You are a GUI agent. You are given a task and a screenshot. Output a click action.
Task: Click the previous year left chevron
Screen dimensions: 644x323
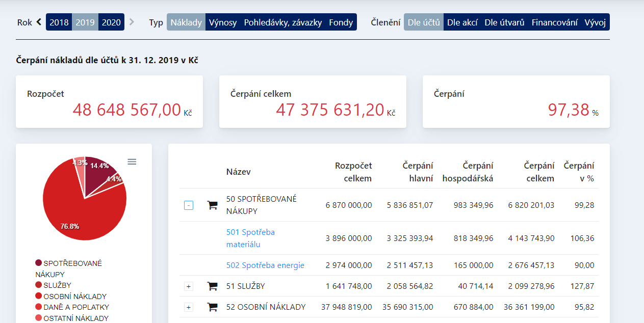point(39,22)
